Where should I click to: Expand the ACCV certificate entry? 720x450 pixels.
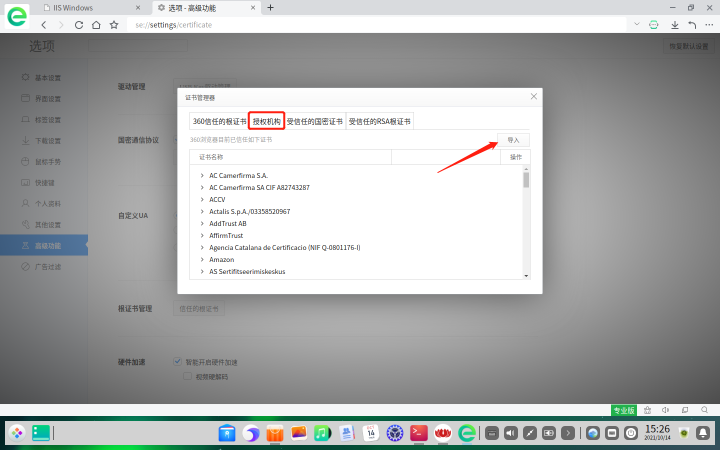(202, 199)
